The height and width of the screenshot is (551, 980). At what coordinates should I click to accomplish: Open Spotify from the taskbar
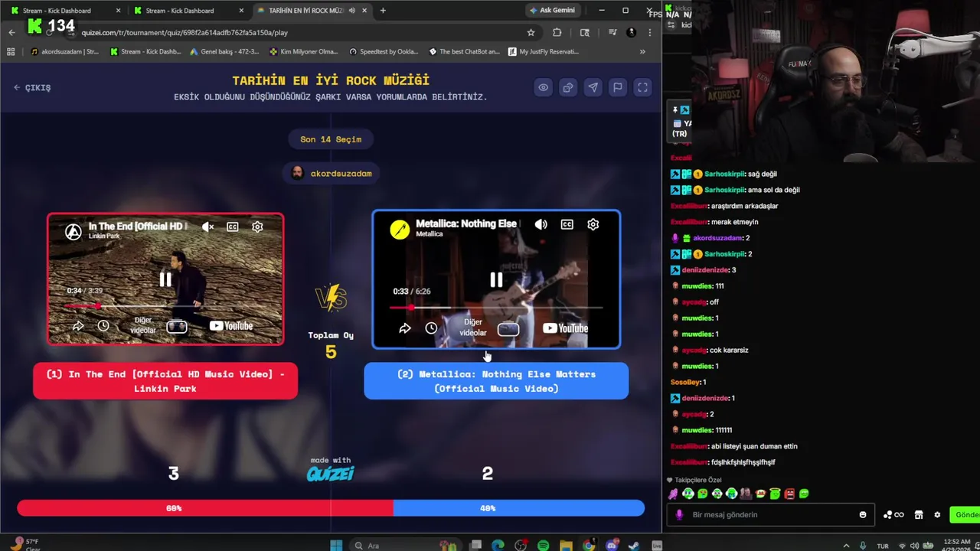(543, 546)
